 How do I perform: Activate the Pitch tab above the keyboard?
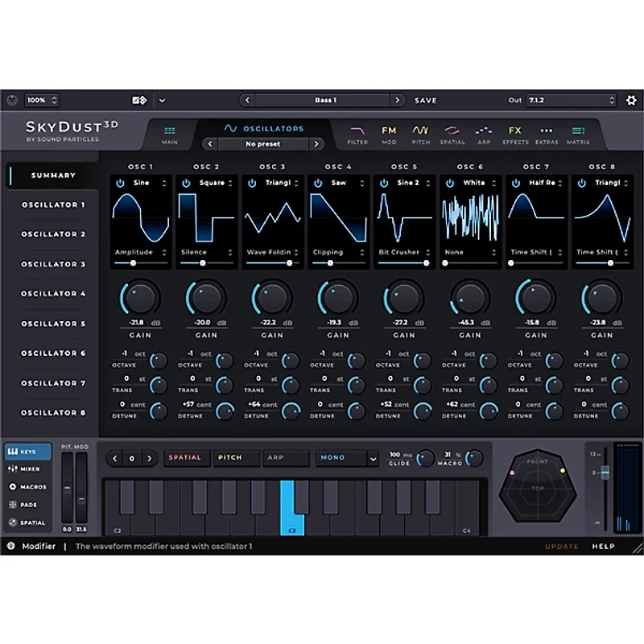tap(233, 457)
